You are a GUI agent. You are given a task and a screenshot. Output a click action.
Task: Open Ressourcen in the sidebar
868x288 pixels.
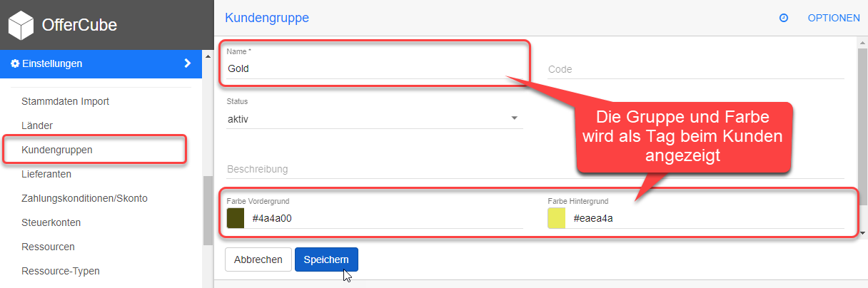pyautogui.click(x=48, y=247)
